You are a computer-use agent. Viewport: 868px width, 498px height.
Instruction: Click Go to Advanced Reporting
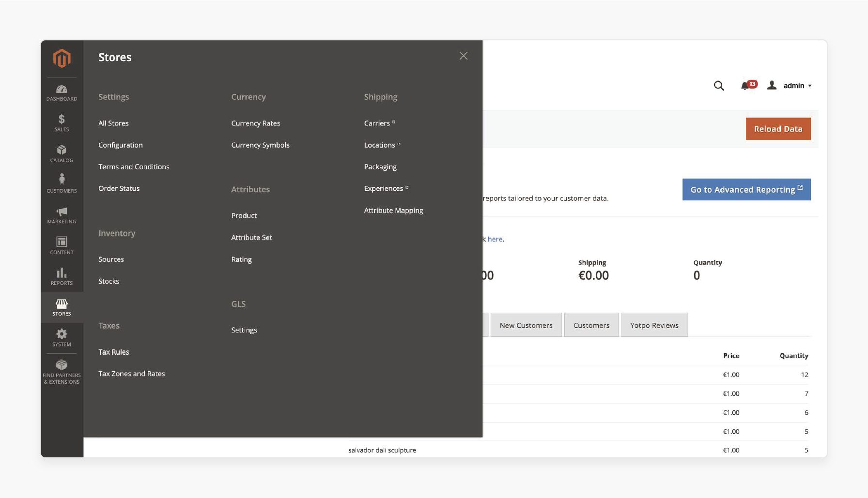coord(746,190)
